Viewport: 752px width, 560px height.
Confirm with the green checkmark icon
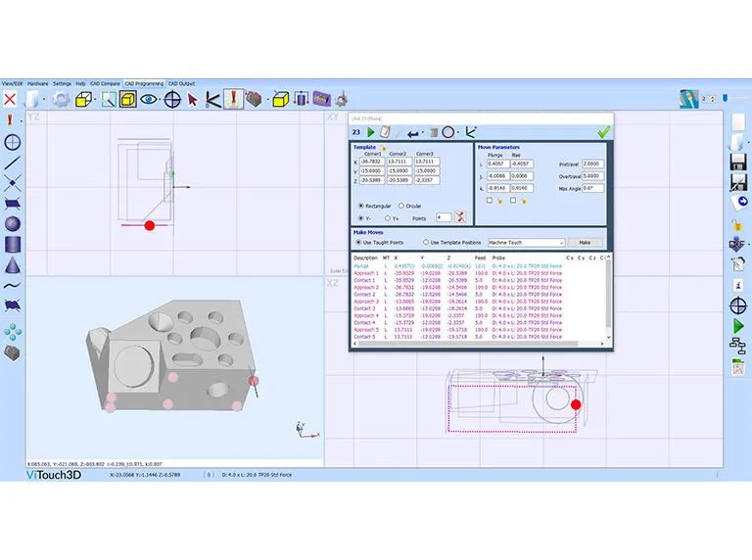tap(603, 132)
